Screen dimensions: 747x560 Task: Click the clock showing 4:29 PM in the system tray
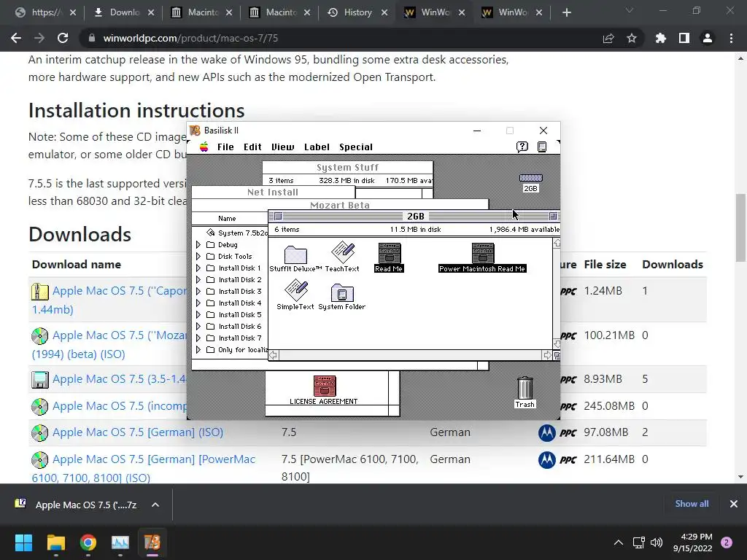(693, 542)
